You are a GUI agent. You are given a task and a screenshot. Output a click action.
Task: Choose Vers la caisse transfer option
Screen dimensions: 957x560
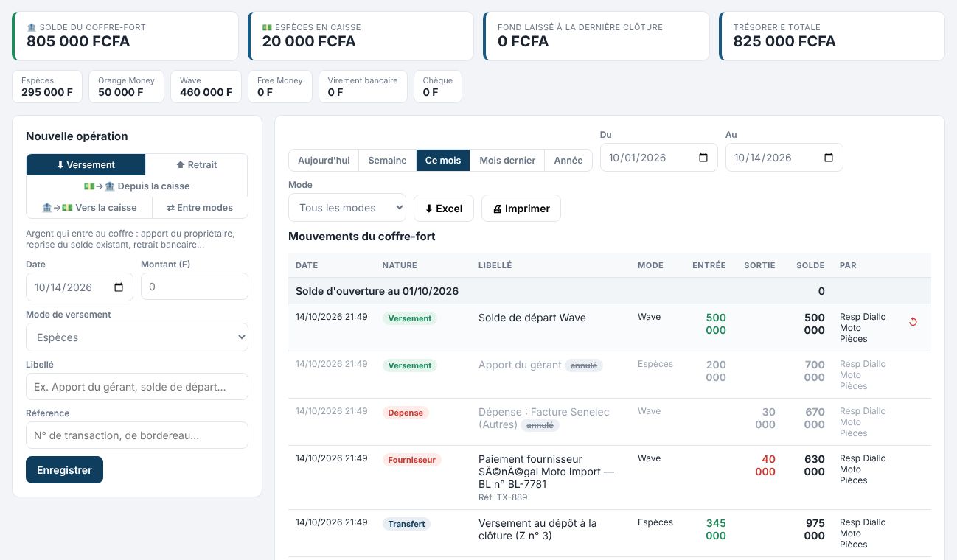click(89, 208)
